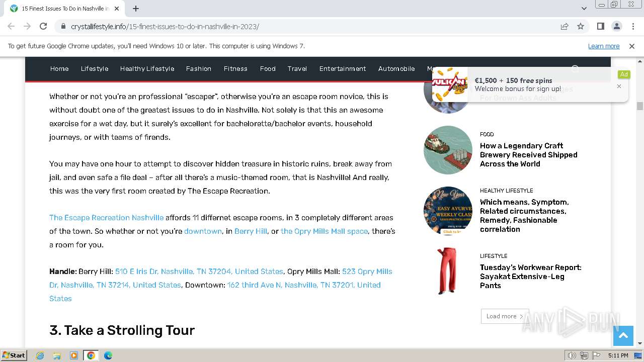Follow the Opry Mills Mall space link

click(x=324, y=231)
